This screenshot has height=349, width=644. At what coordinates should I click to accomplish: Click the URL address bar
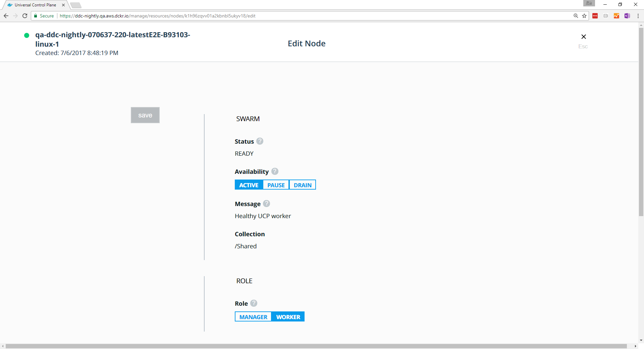point(302,16)
